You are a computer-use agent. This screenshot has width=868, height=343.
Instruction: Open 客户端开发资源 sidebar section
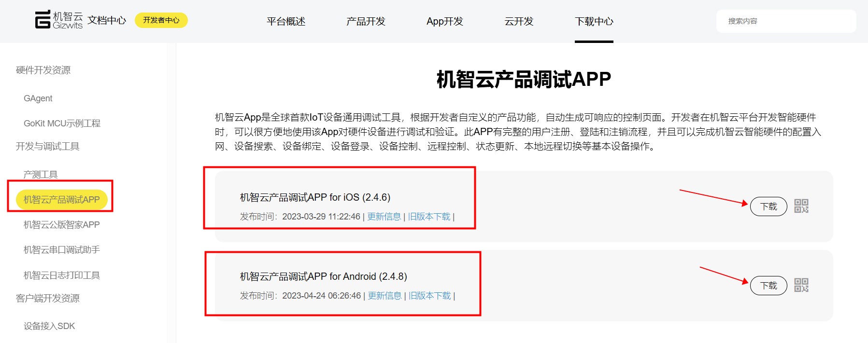[47, 298]
